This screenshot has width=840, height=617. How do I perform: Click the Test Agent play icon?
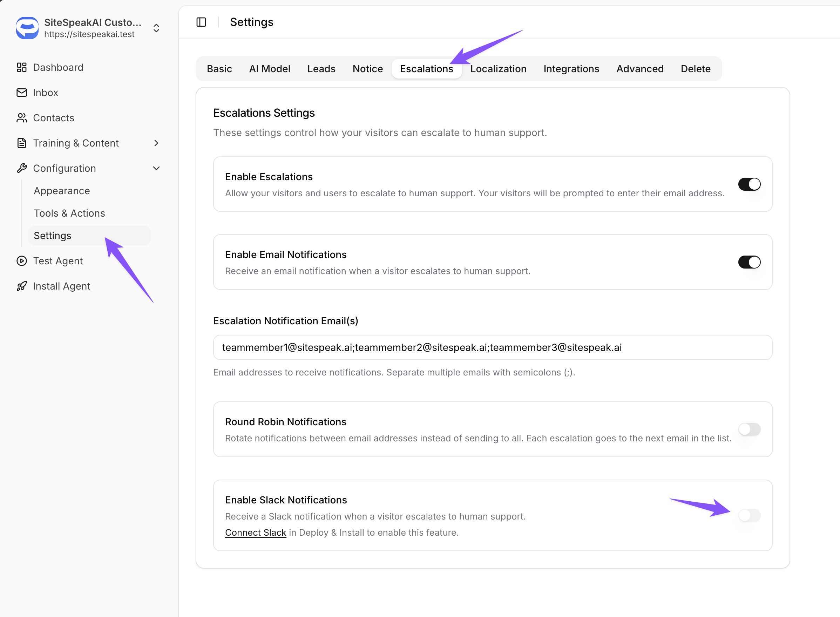point(22,261)
